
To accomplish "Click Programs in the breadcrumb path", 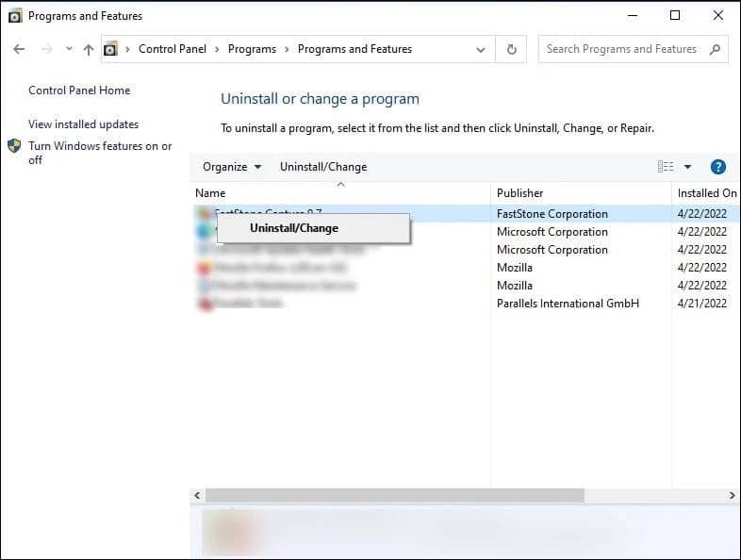I will click(252, 49).
